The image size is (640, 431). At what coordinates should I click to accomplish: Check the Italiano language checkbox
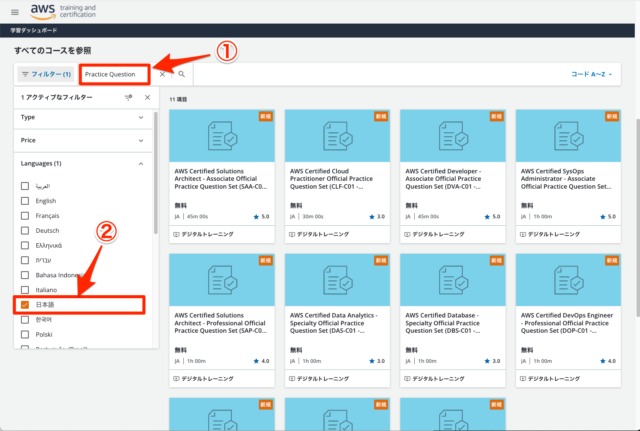(25, 290)
